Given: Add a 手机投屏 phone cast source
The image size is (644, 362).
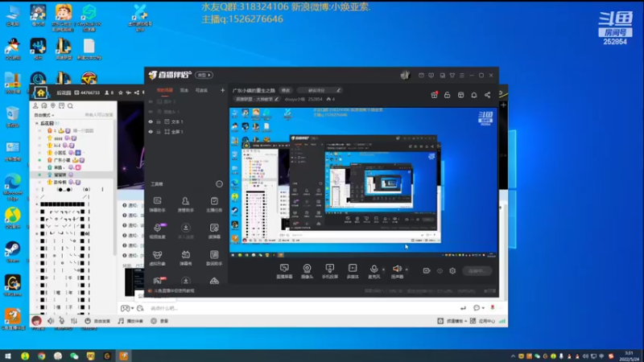Looking at the screenshot, I should [x=330, y=271].
